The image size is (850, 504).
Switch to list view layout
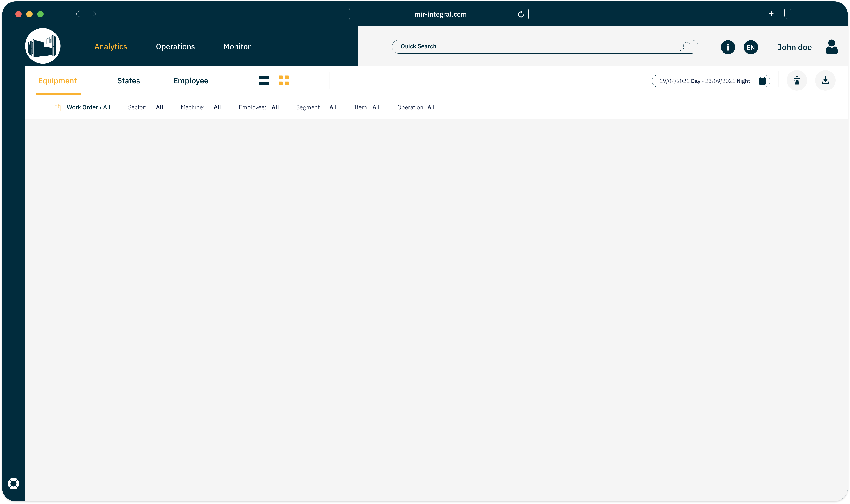pos(264,80)
